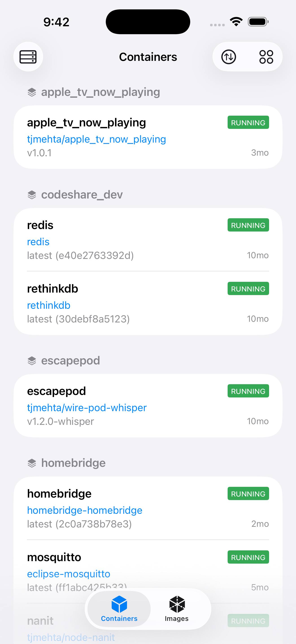Screen dimensions: 296x644
Task: Tap the RUNNING badge on the homebridge container
Action: pyautogui.click(x=248, y=494)
